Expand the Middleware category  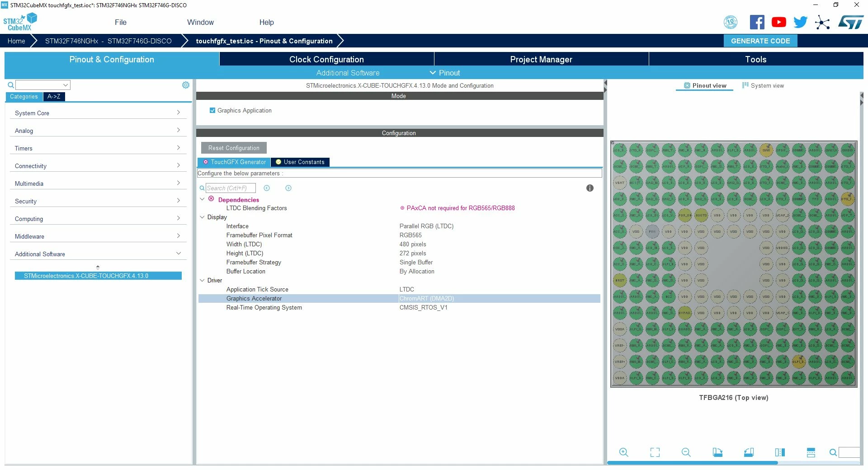pos(98,236)
